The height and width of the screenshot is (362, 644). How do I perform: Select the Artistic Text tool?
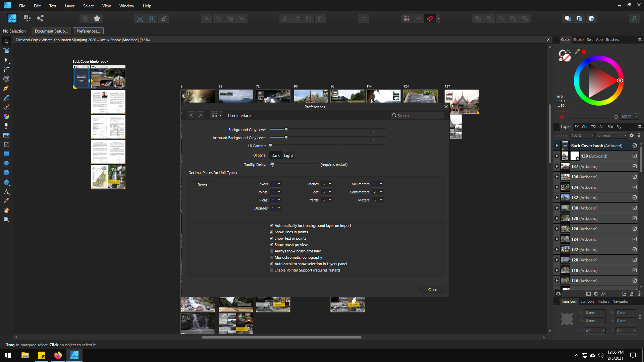[x=6, y=192]
